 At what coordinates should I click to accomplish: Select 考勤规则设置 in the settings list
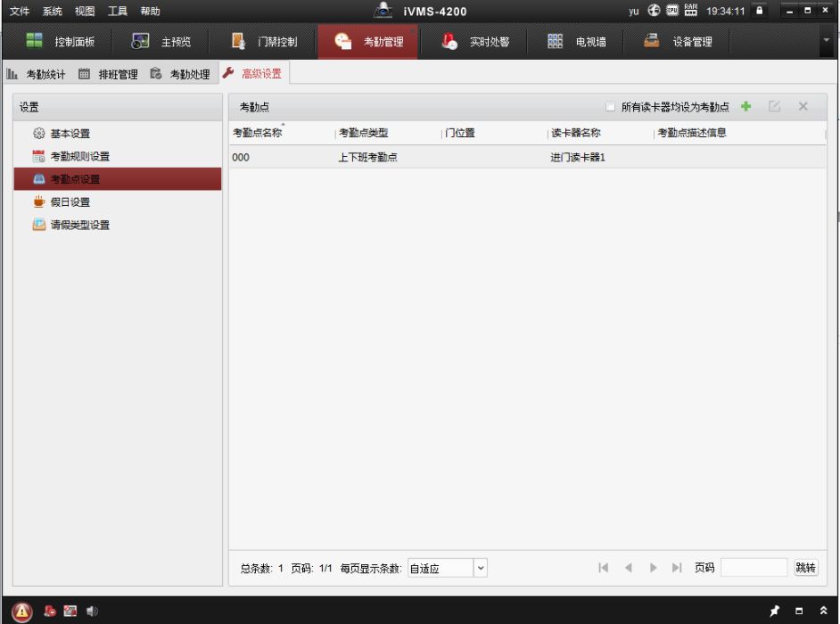tap(79, 157)
